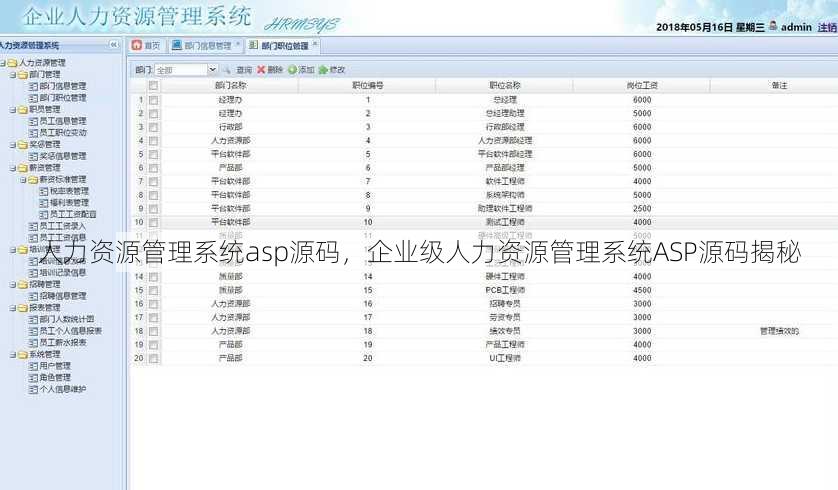The image size is (838, 490).
Task: Click page icon of 员工工资配置 node
Action: click(x=44, y=215)
